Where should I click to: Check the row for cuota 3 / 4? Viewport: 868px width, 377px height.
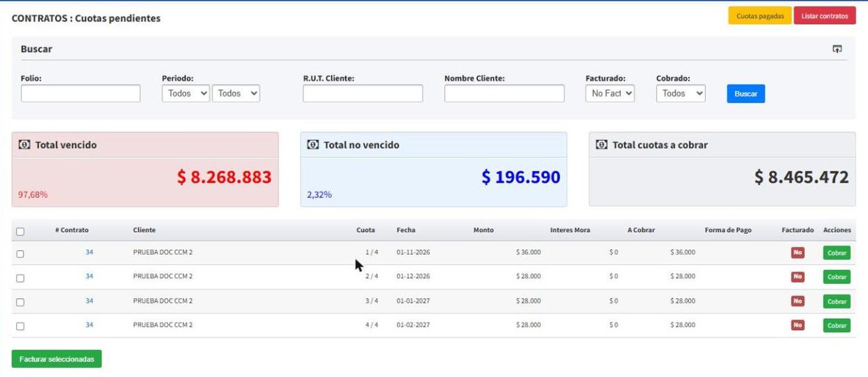point(20,302)
